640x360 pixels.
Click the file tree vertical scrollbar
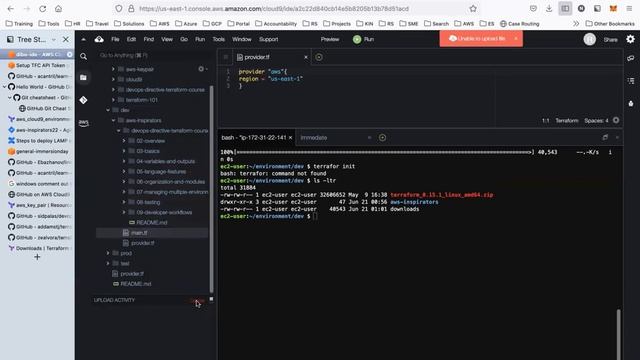point(211,189)
